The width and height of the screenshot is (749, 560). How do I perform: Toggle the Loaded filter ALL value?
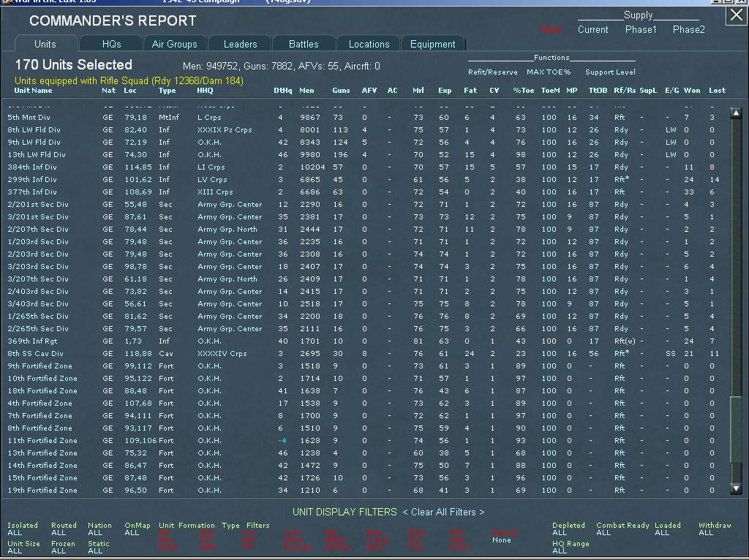pos(662,533)
